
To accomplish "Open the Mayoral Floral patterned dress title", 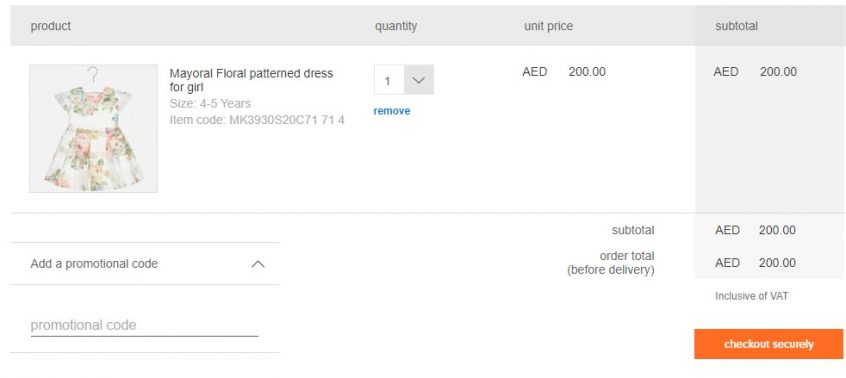I will pos(251,80).
